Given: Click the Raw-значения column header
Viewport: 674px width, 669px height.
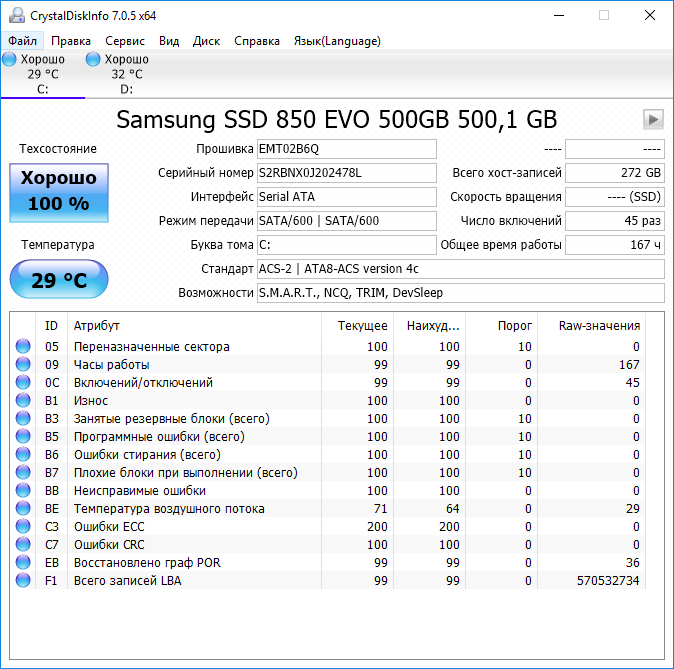Looking at the screenshot, I should [600, 325].
